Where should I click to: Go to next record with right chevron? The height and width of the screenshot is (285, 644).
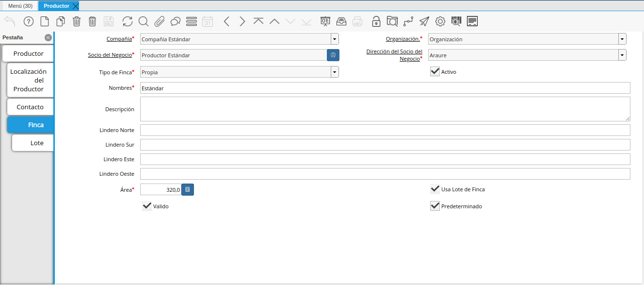(242, 21)
